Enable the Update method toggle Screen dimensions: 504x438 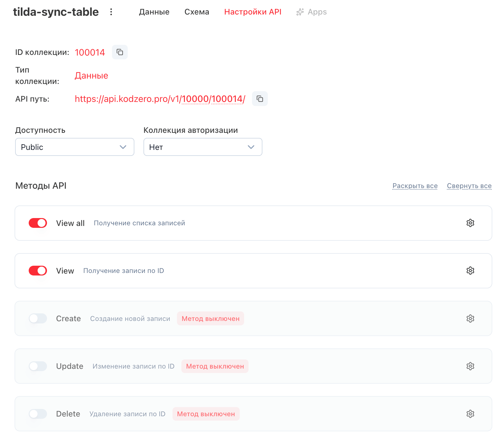[38, 366]
